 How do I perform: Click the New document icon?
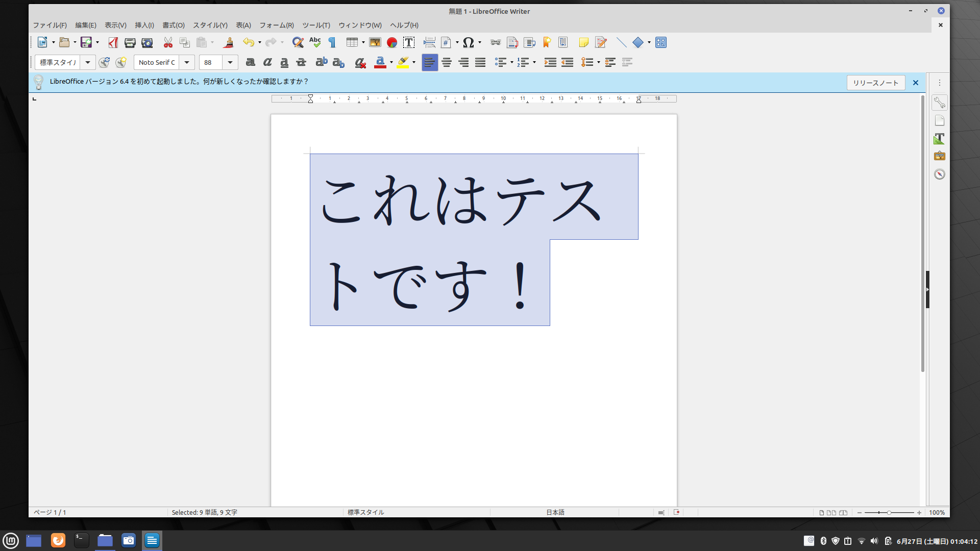coord(42,42)
